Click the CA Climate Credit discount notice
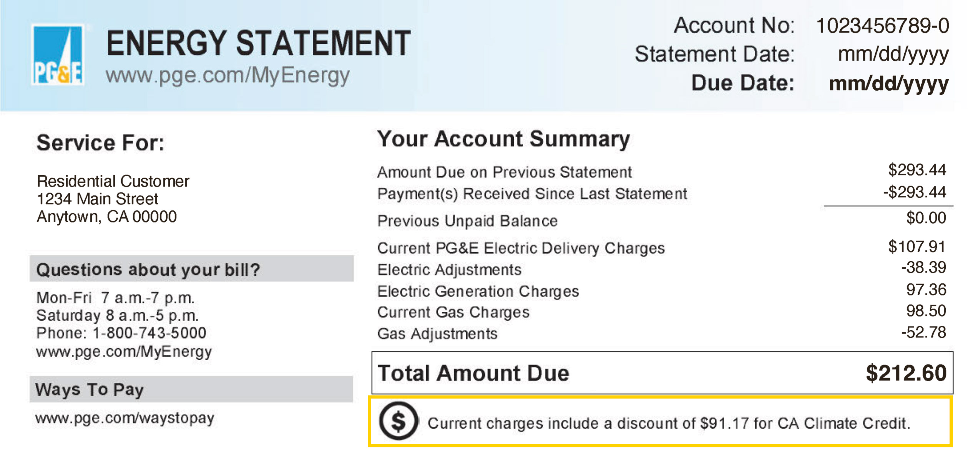 click(x=669, y=423)
